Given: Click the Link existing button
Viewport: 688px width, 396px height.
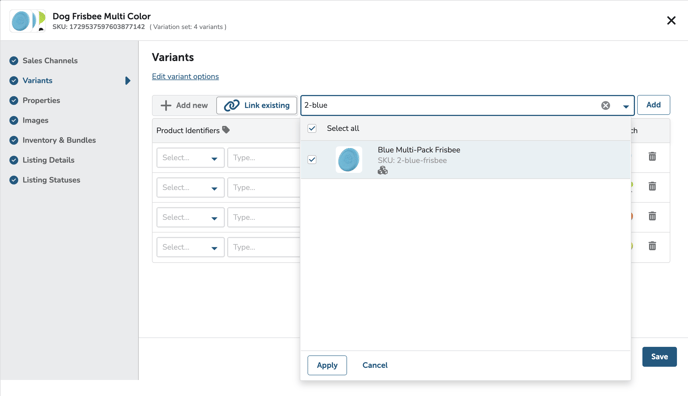Looking at the screenshot, I should click(x=257, y=105).
